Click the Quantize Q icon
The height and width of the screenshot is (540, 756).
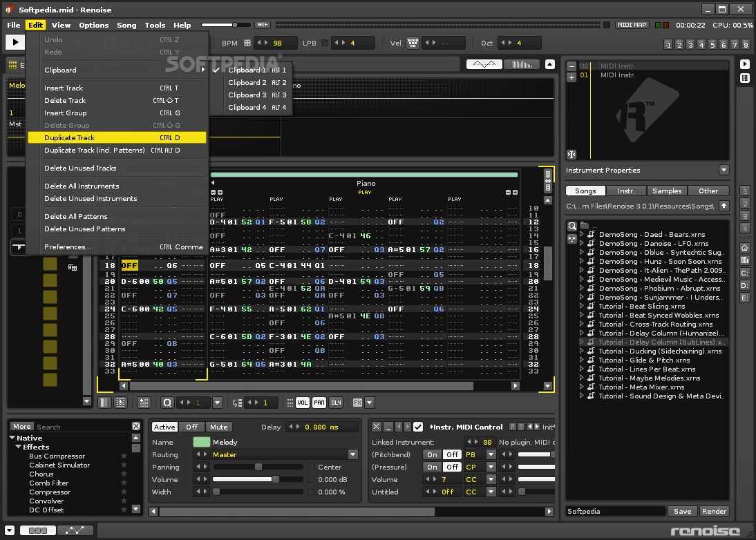167,403
